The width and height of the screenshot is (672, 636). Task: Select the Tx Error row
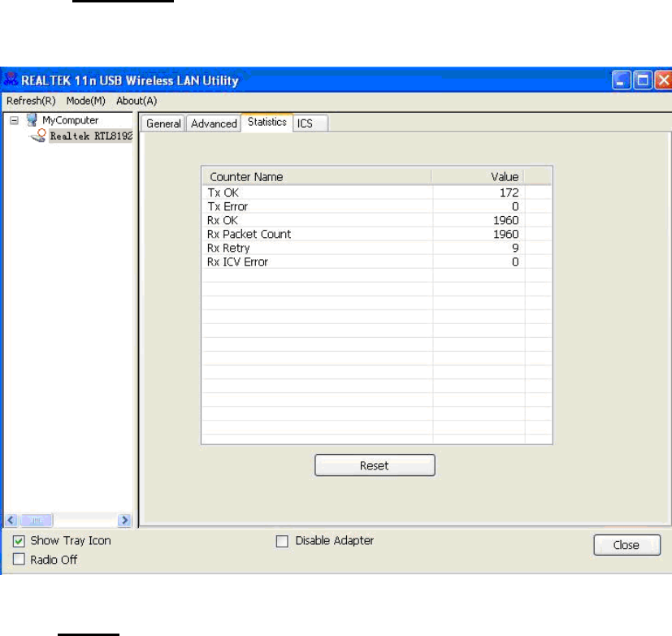(377, 206)
